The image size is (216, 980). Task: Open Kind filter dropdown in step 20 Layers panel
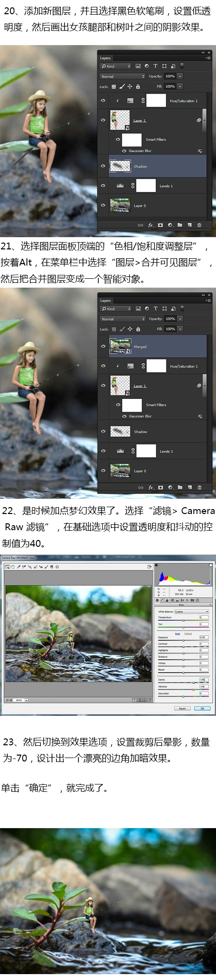click(116, 66)
